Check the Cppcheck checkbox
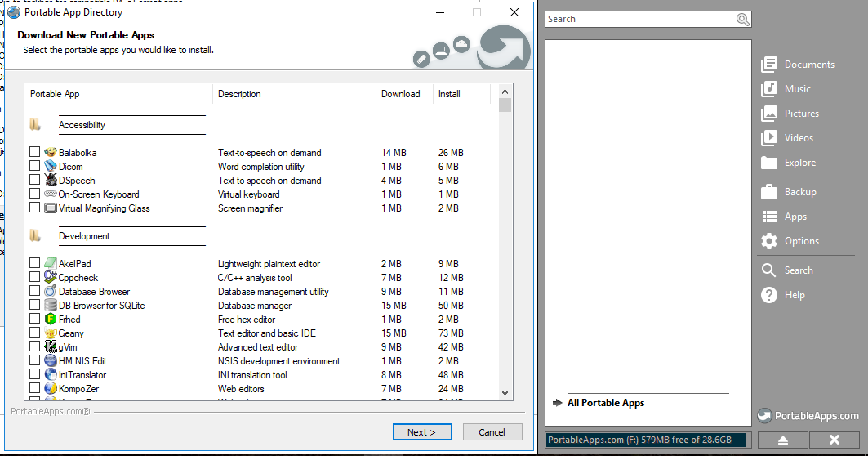The image size is (868, 456). 35,276
